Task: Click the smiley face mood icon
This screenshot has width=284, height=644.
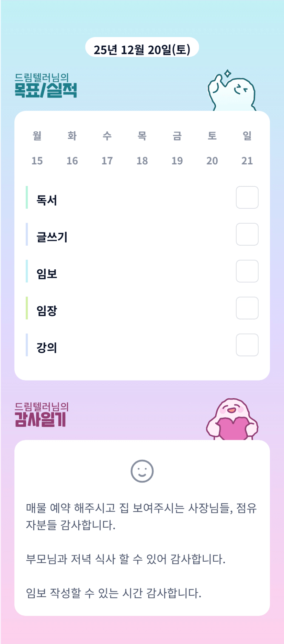Action: [142, 471]
